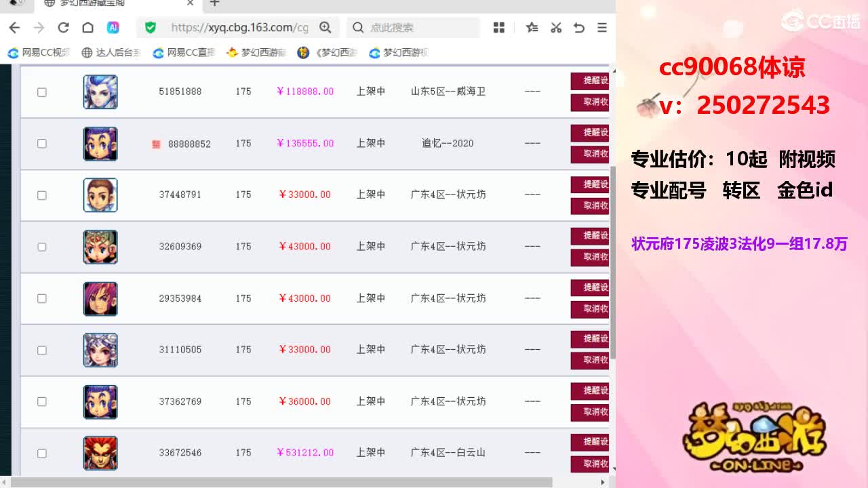Tick checkbox for character 37362769
Screen dimensions: 868x488
[x=42, y=402]
